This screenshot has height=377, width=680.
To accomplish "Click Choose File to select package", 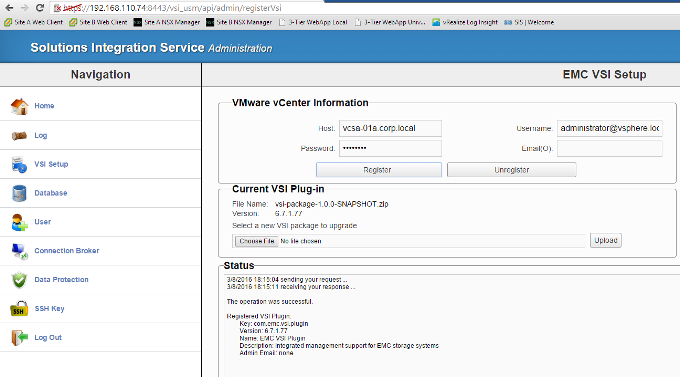I will 257,241.
